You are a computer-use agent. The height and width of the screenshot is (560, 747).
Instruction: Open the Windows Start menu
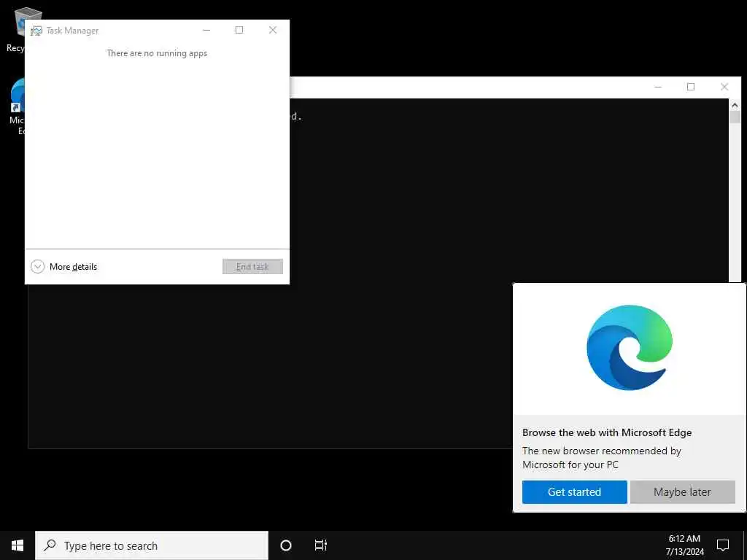point(18,545)
